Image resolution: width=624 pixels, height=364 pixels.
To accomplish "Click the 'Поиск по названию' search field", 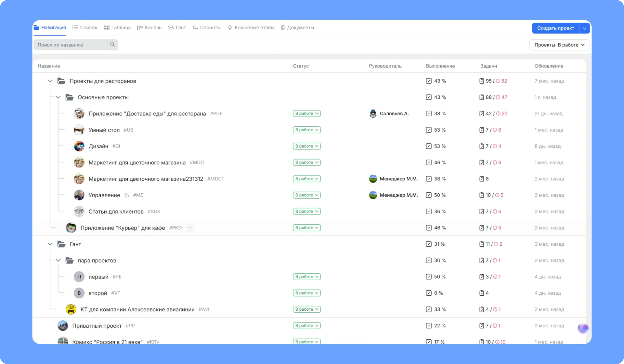I will tap(71, 45).
